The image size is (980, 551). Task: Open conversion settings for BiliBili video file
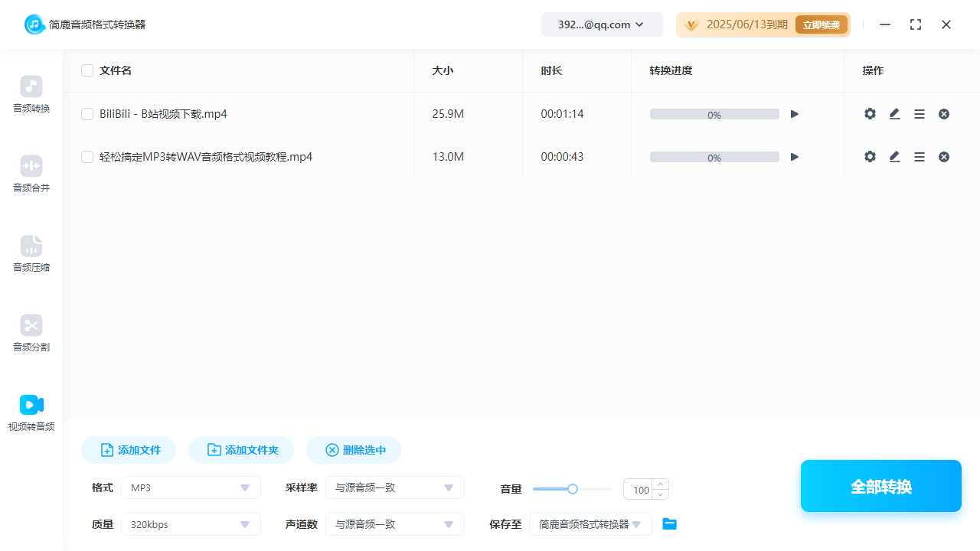tap(870, 113)
